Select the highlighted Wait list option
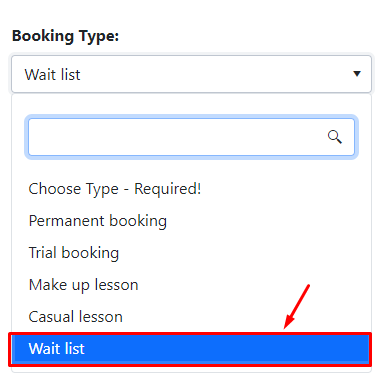 [x=191, y=349]
